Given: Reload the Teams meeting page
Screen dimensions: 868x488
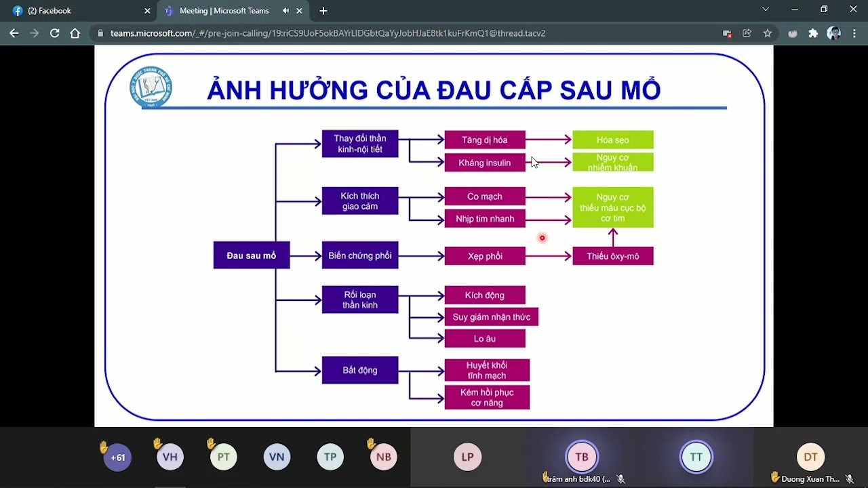Looking at the screenshot, I should pyautogui.click(x=55, y=33).
